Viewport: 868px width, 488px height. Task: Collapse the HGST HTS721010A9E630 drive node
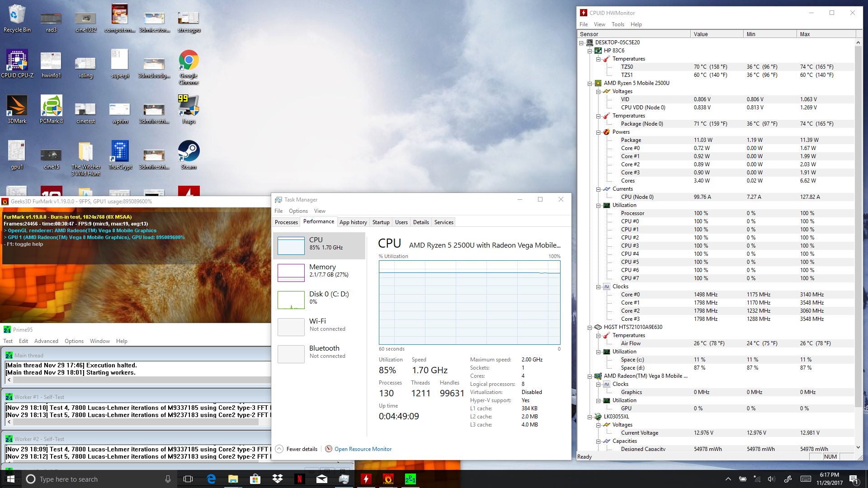(x=590, y=327)
